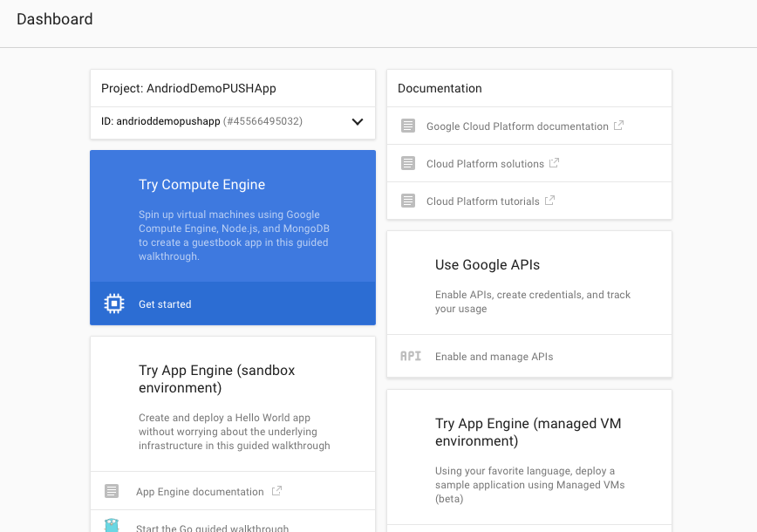Start the Go guided walkthrough

[x=212, y=527]
